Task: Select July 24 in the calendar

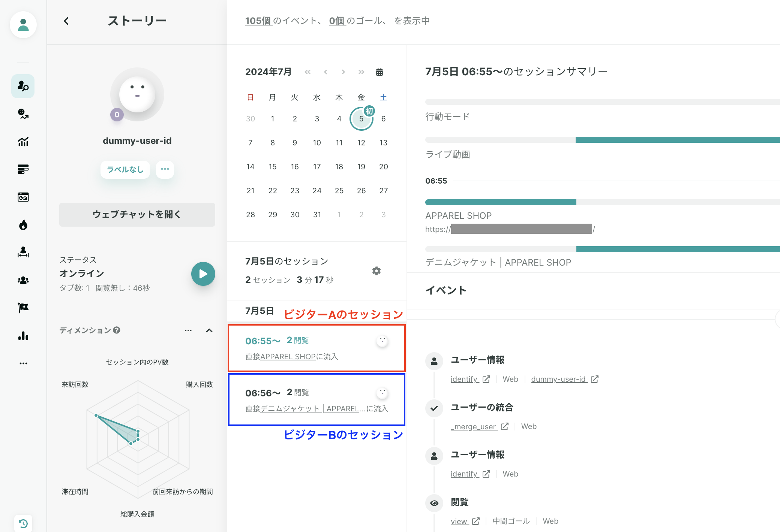Action: pyautogui.click(x=317, y=191)
